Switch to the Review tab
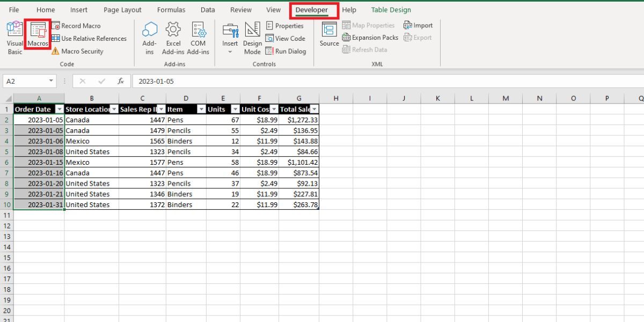Viewport: 644px width, 322px height. coord(240,10)
